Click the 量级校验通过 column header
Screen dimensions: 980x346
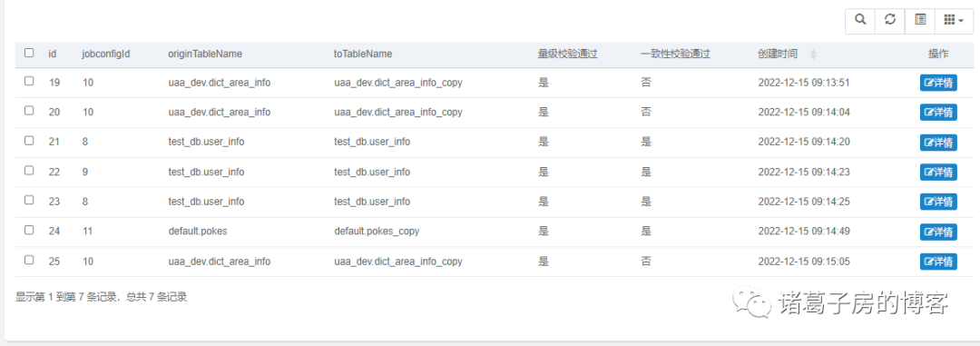[567, 54]
